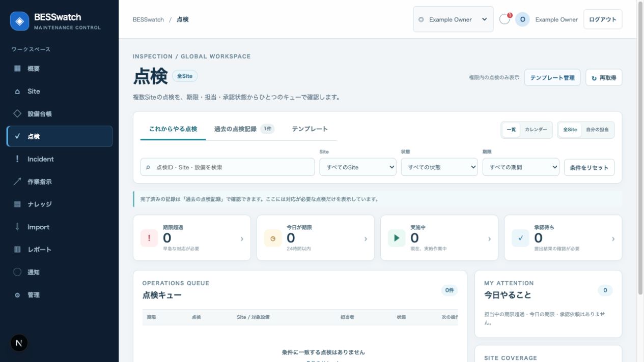The width and height of the screenshot is (644, 362).
Task: Select 全Site scope toggle
Action: [570, 130]
